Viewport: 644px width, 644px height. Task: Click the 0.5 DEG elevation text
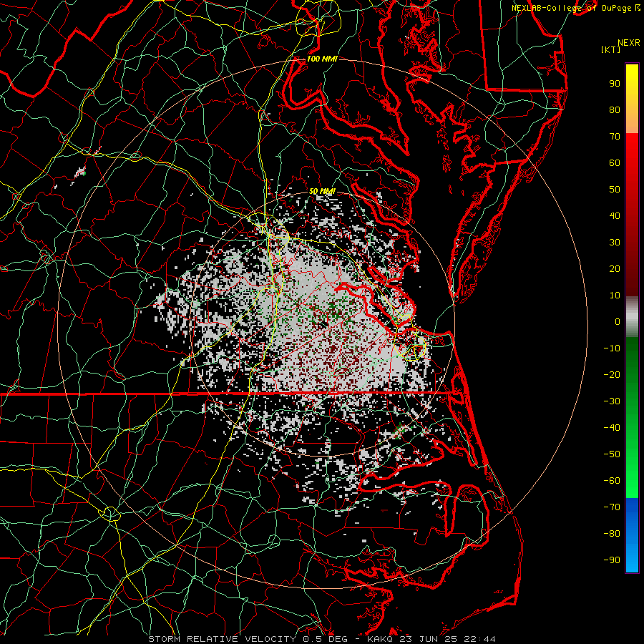(326, 639)
